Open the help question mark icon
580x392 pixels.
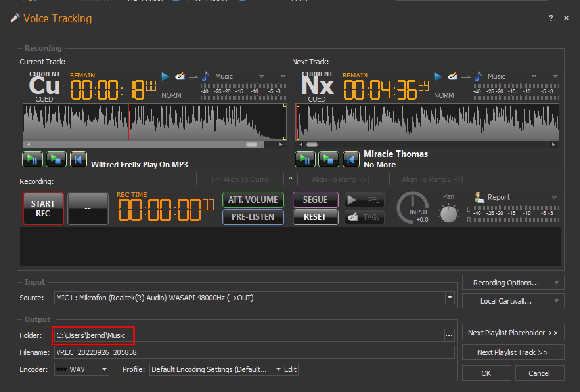coord(551,18)
